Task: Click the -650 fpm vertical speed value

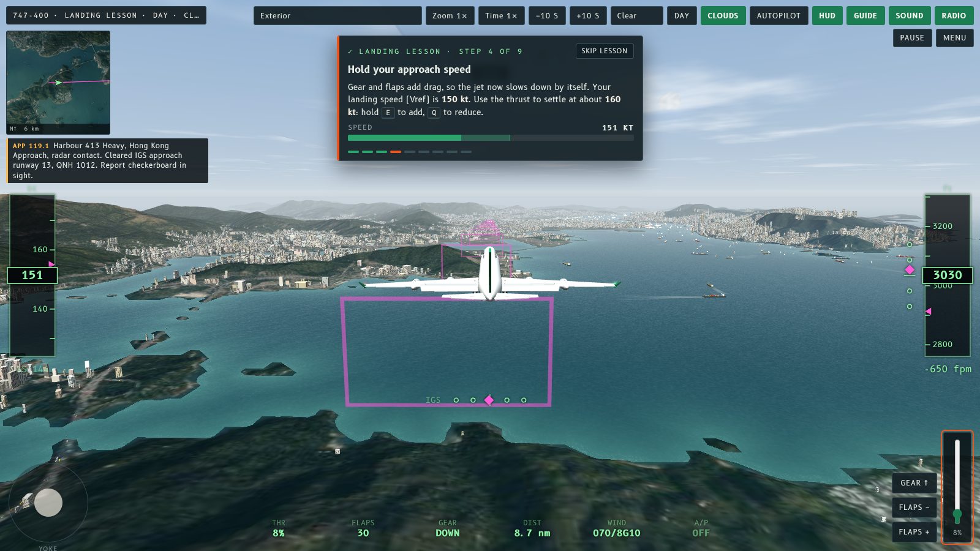Action: (x=948, y=369)
